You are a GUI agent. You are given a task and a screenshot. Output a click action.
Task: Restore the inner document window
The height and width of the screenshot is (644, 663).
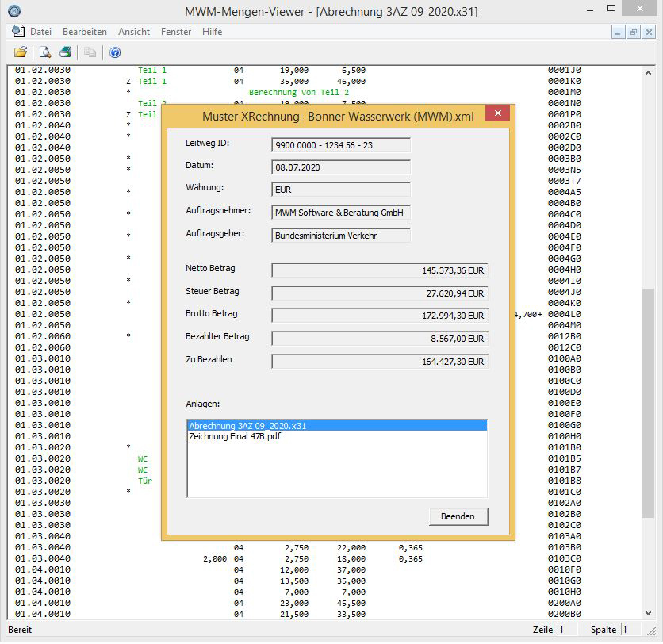pyautogui.click(x=633, y=32)
